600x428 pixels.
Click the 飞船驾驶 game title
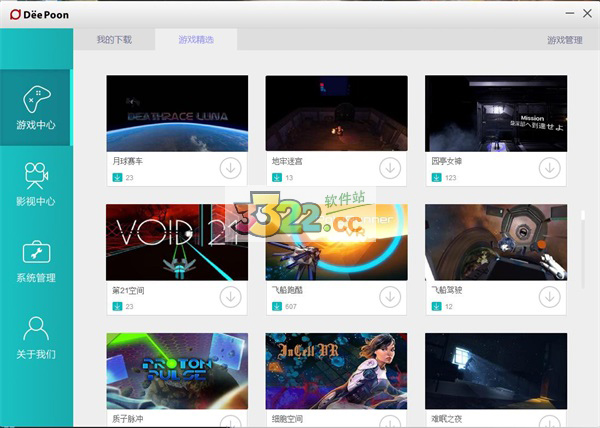[x=447, y=290]
